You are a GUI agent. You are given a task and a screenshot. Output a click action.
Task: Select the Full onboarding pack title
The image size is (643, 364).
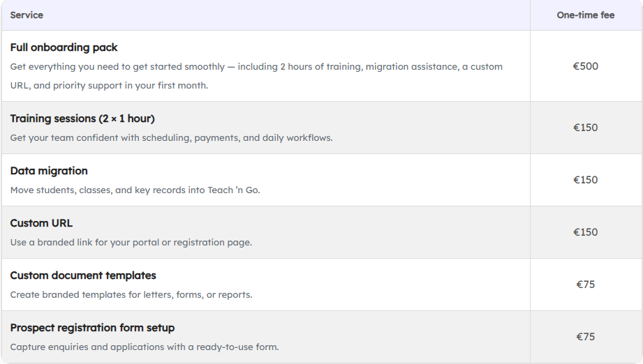tap(64, 47)
